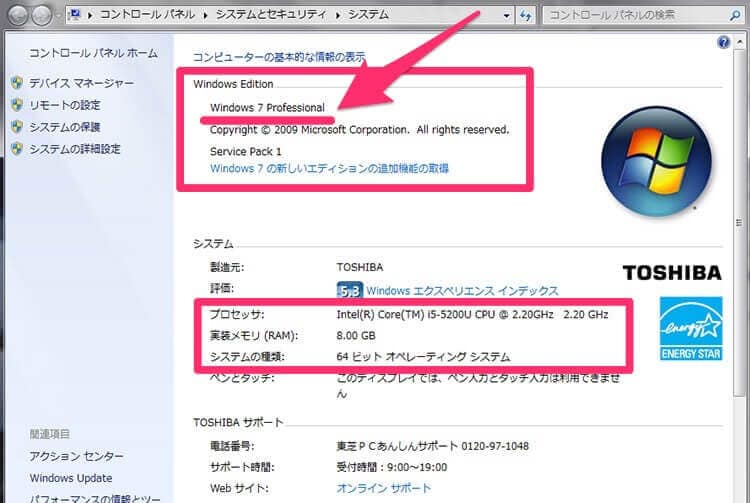Select コントロール パネル in the breadcrumb
Image resolution: width=750 pixels, height=503 pixels.
click(147, 15)
